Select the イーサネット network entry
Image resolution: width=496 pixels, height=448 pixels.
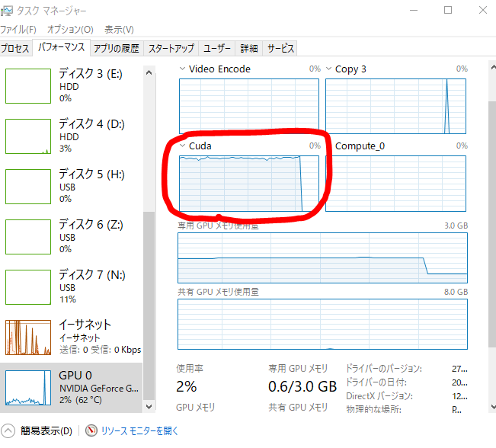click(72, 338)
